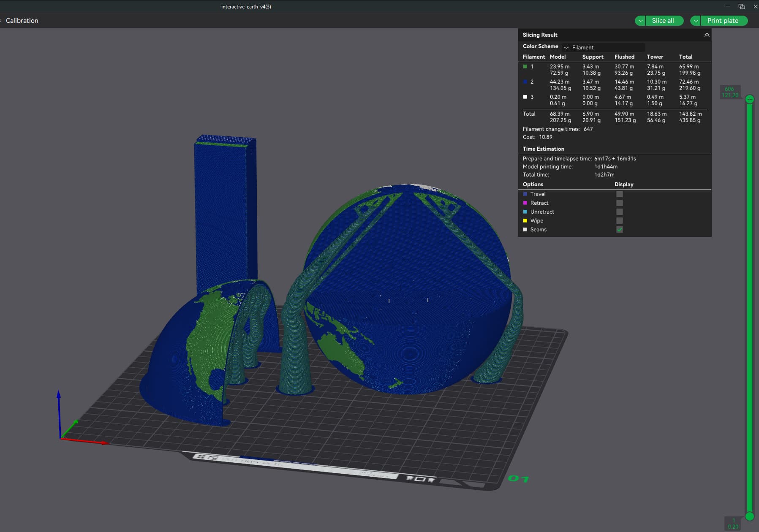Click the Travel legend color icon

pos(525,194)
